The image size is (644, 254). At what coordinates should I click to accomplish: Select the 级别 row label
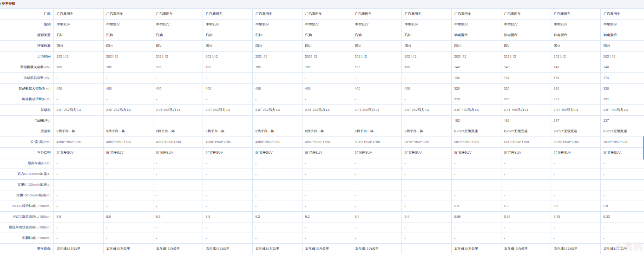(x=47, y=25)
